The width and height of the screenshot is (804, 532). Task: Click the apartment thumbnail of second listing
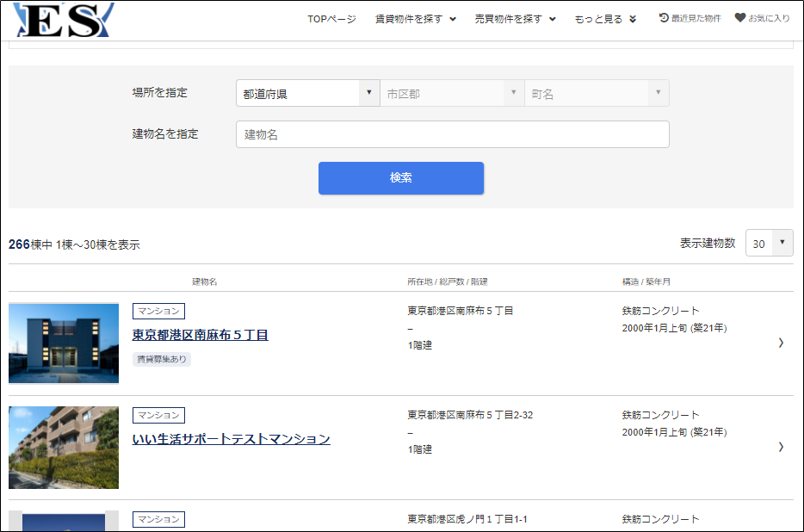point(64,448)
